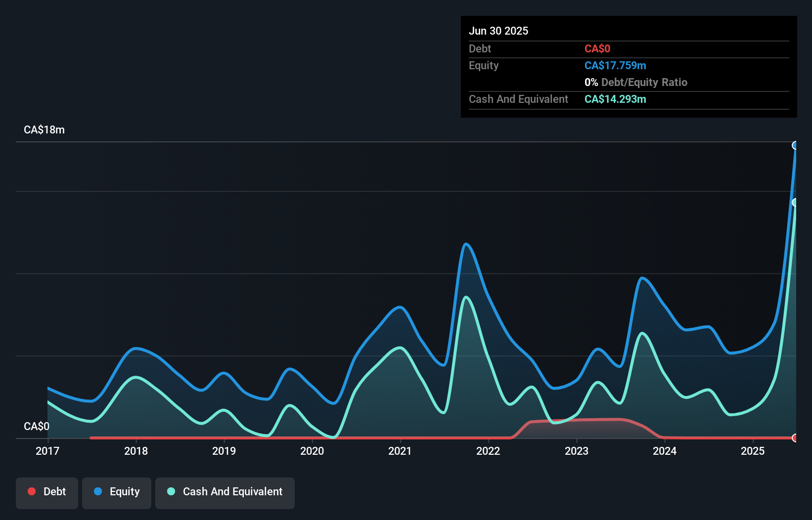The image size is (812, 520).
Task: Click the blue equity endpoint marker on chart
Action: pos(795,145)
